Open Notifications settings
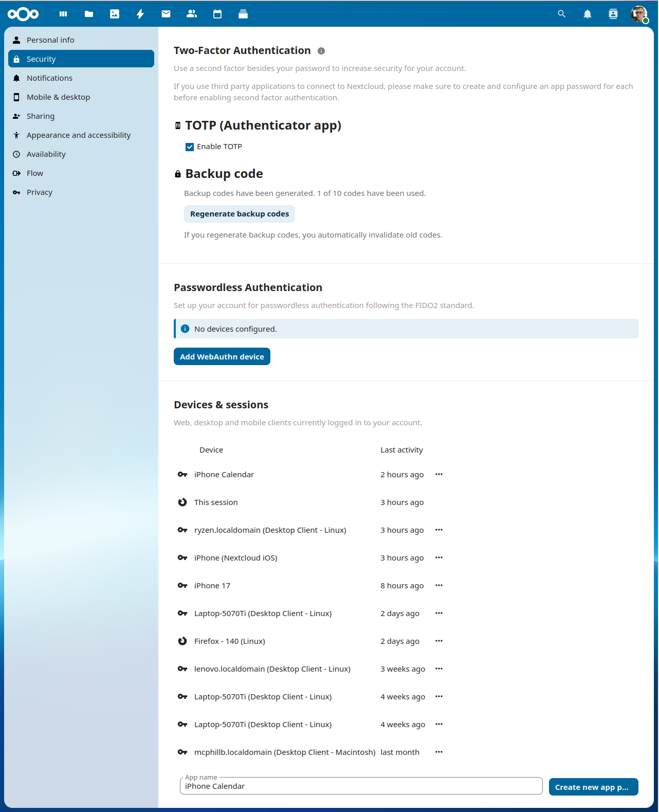 (81, 78)
